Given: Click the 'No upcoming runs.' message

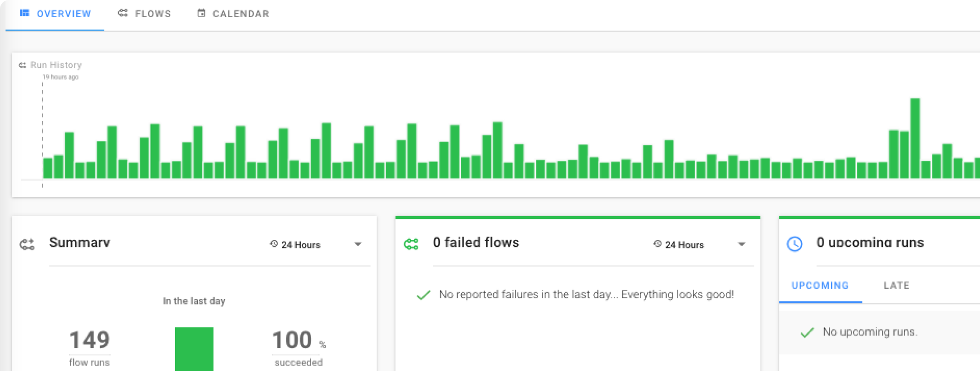Looking at the screenshot, I should [870, 332].
